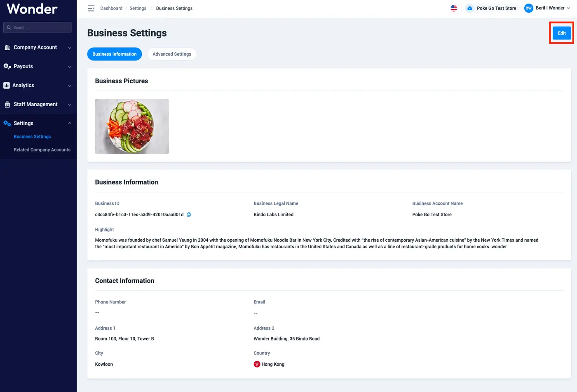577x392 pixels.
Task: Switch to the Advanced Settings tab
Action: [172, 54]
